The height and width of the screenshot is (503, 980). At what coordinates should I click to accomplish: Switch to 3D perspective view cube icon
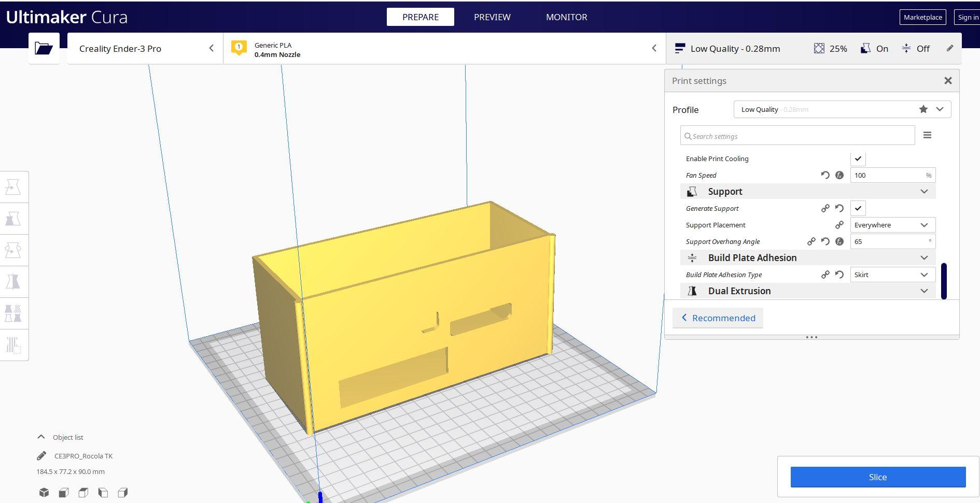[44, 492]
